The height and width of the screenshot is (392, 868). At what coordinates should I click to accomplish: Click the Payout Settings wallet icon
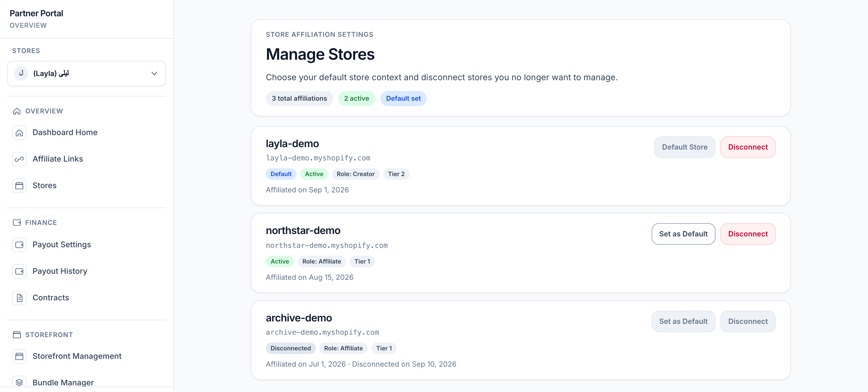(x=19, y=245)
